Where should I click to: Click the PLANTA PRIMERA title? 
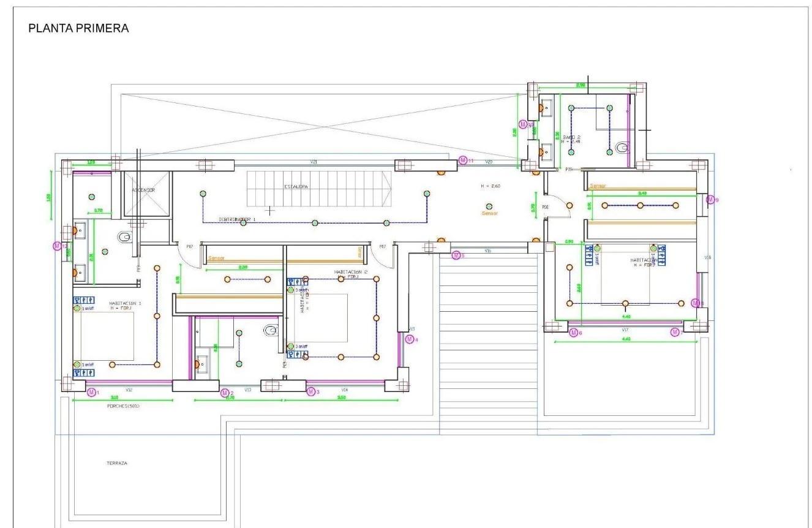coord(78,29)
